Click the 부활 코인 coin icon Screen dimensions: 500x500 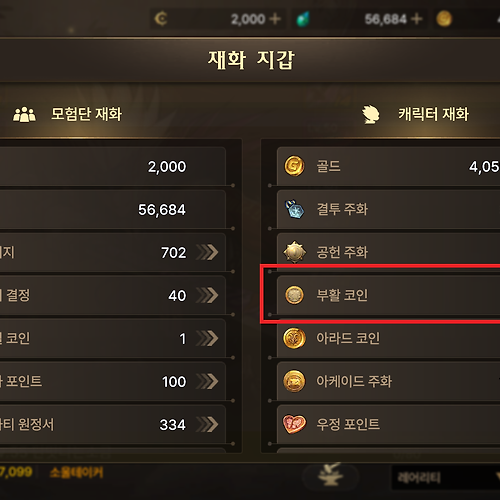(x=294, y=295)
